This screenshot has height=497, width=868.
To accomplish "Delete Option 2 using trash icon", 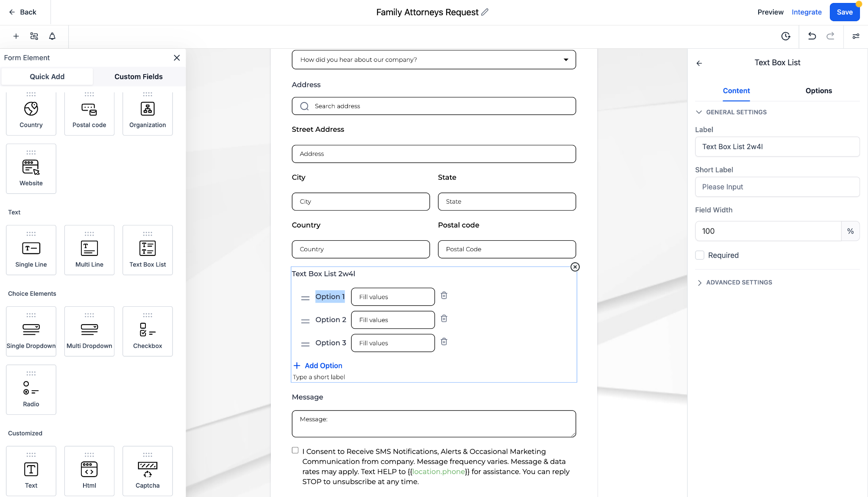I will [444, 319].
